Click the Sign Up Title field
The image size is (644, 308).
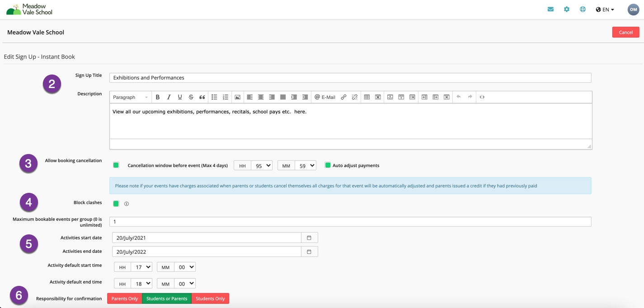point(350,78)
